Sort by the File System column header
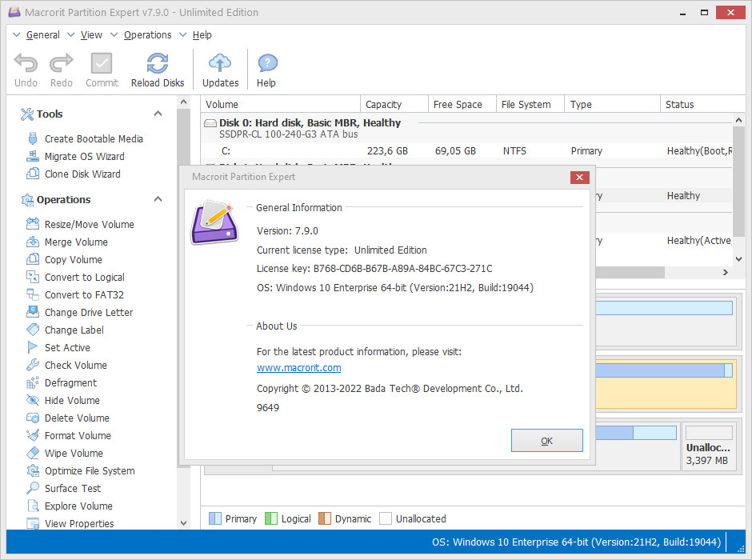The width and height of the screenshot is (752, 560). (530, 105)
